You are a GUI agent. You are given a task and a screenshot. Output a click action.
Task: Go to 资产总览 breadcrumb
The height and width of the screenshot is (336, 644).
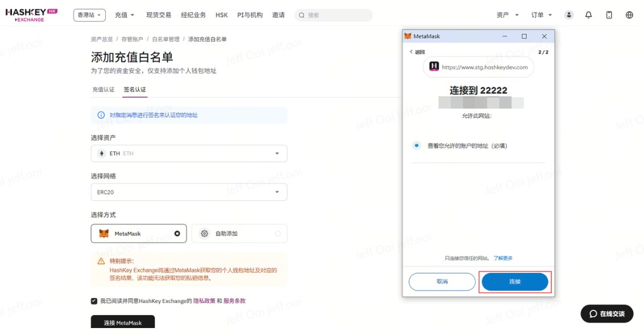(x=101, y=39)
